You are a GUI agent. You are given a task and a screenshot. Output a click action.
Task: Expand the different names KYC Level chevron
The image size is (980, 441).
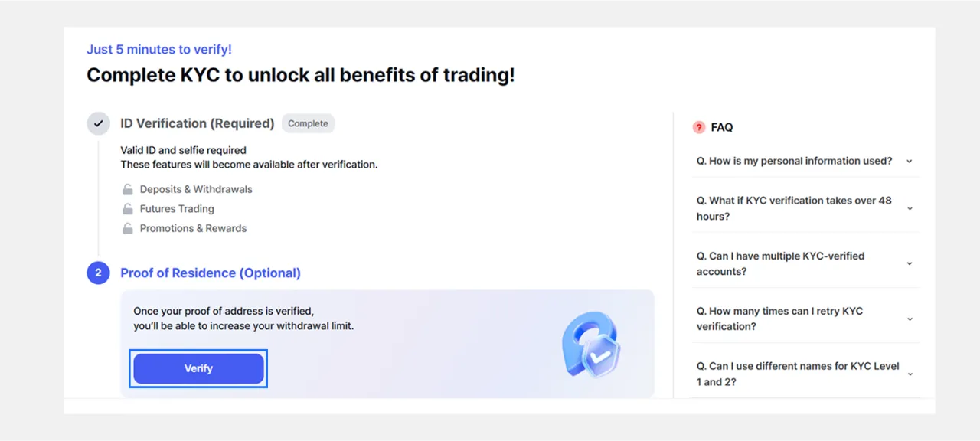click(x=910, y=374)
